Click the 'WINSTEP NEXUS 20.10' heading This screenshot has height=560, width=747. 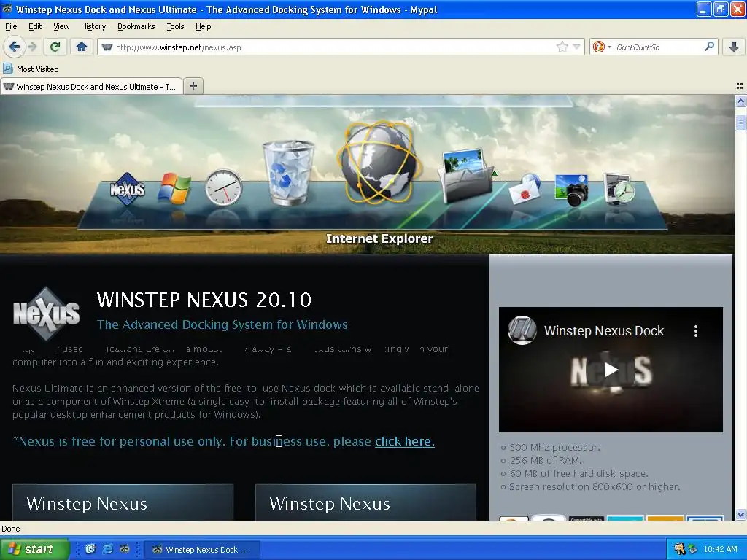204,300
